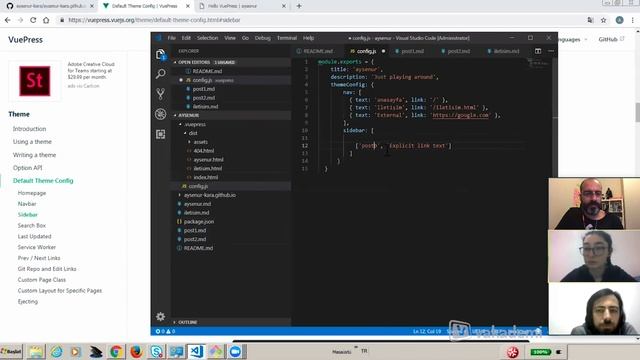Bookmark the page with the star icon
640x360 pixels.
coord(603,20)
